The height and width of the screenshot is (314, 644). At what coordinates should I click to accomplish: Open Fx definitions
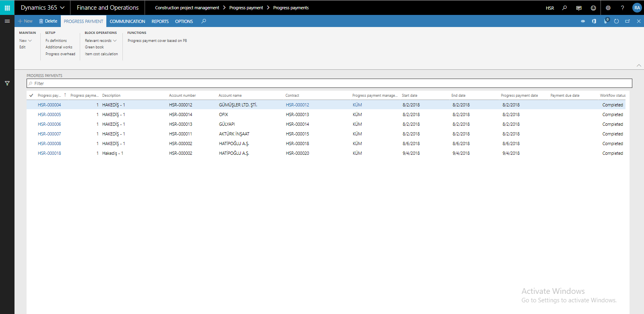coord(56,41)
